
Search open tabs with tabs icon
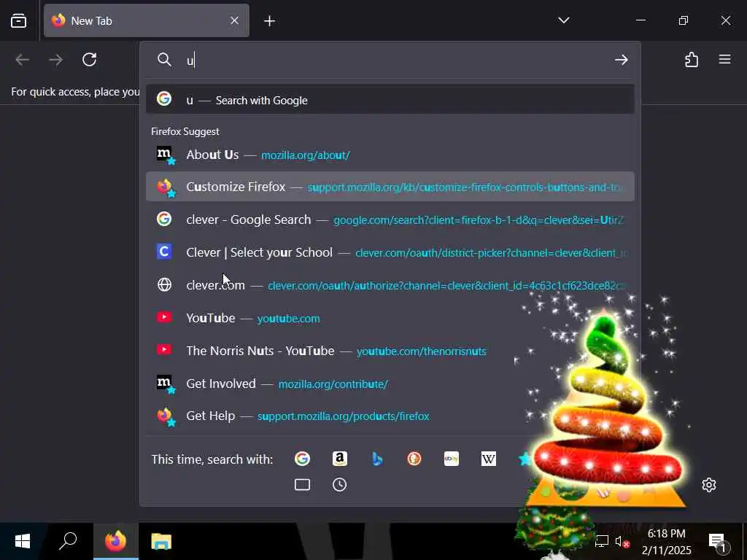click(x=302, y=485)
